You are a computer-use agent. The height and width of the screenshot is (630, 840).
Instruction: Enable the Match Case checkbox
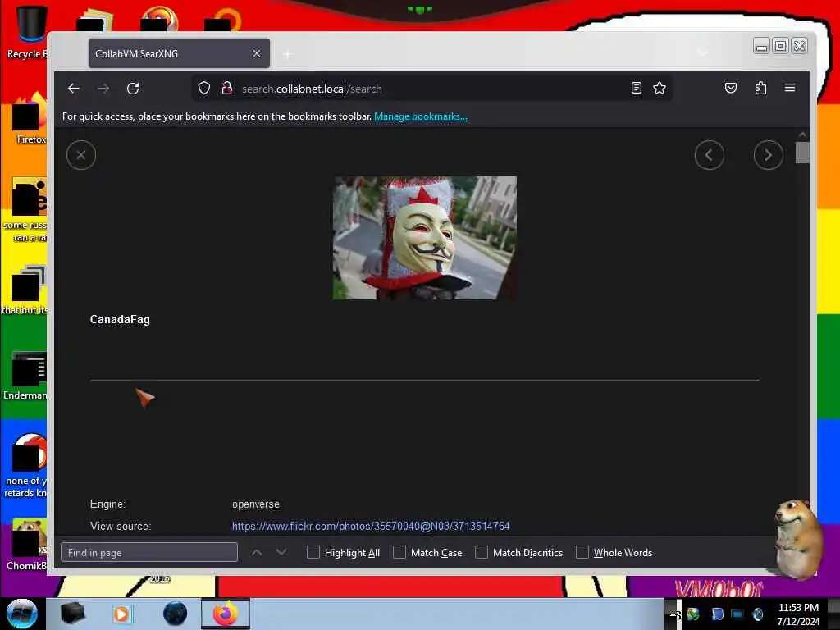[x=399, y=552]
